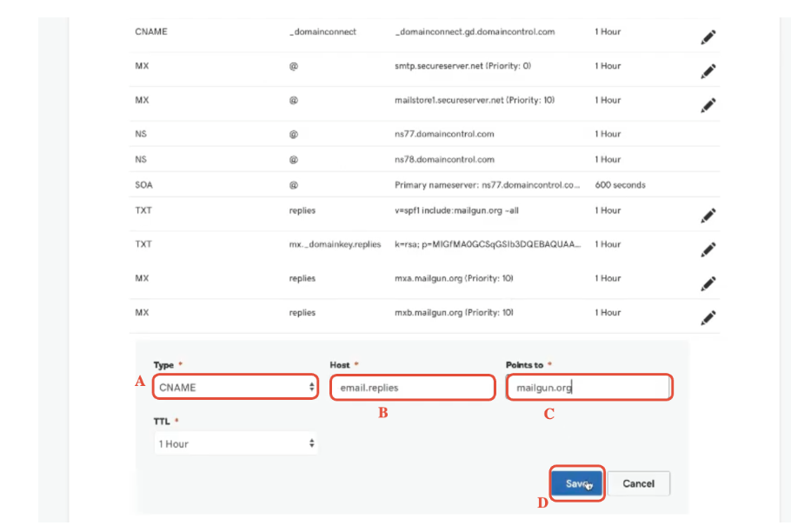Open the Type dropdown showing CNAME
Viewport: 791px width, 532px height.
(x=236, y=387)
